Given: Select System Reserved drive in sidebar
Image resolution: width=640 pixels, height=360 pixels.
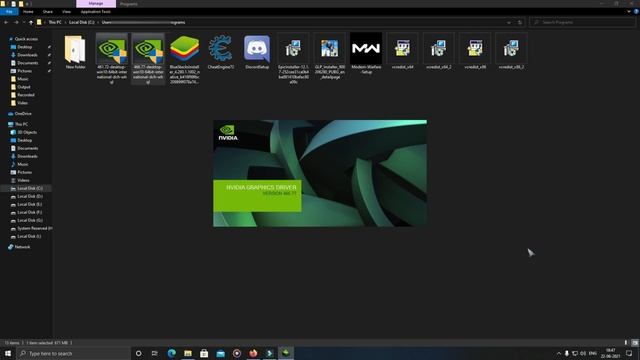Looking at the screenshot, I should pos(34,228).
